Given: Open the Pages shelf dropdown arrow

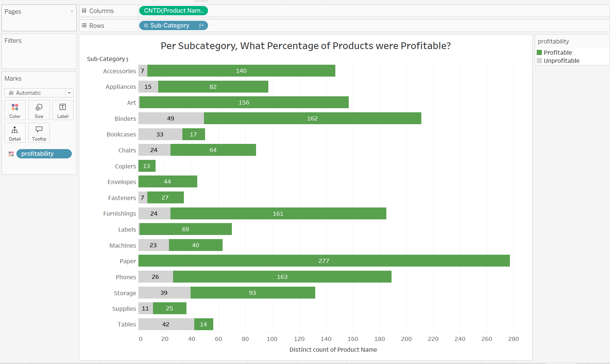Looking at the screenshot, I should pos(72,12).
